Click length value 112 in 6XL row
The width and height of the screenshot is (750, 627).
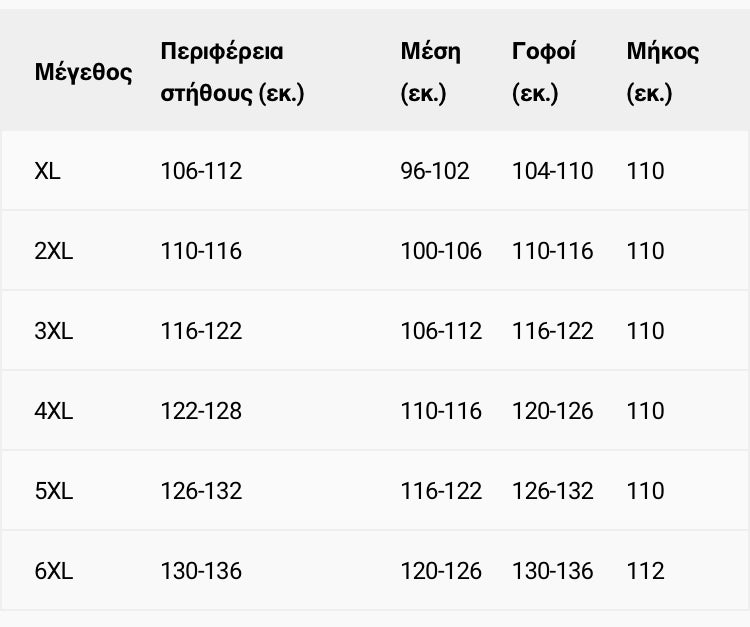(x=645, y=571)
